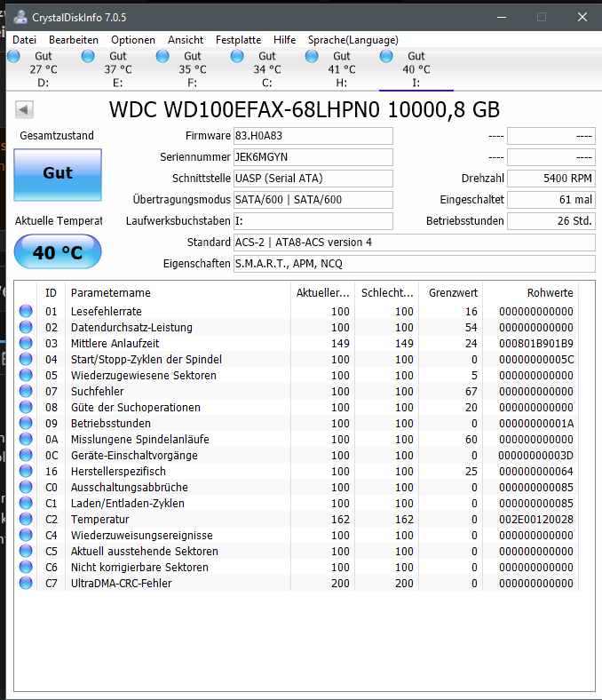602x700 pixels.
Task: Click status icon of Güte der Suchoperationen row
Action: (26, 407)
